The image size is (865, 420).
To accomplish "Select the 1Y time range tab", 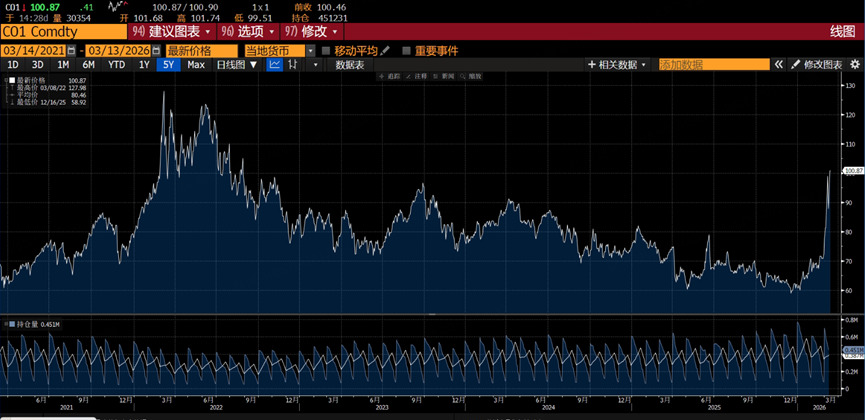I will tap(144, 65).
